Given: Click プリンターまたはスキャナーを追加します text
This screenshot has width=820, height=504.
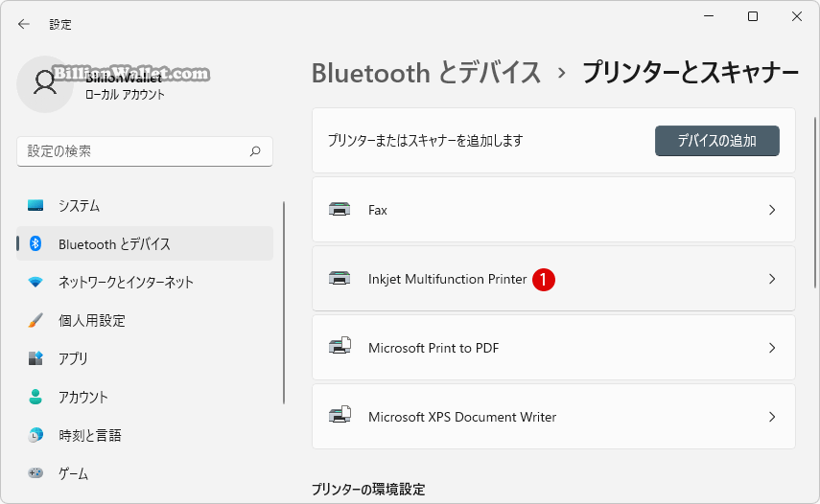Looking at the screenshot, I should pyautogui.click(x=425, y=141).
